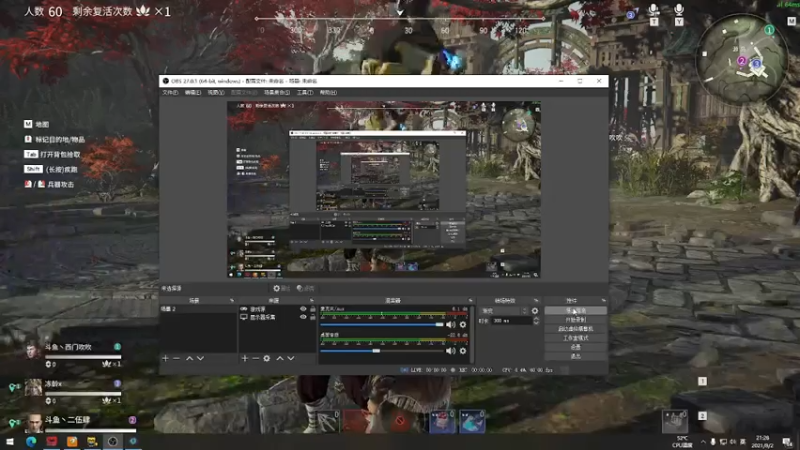Open the transition type dropdown
This screenshot has height=450, width=800.
tap(504, 311)
